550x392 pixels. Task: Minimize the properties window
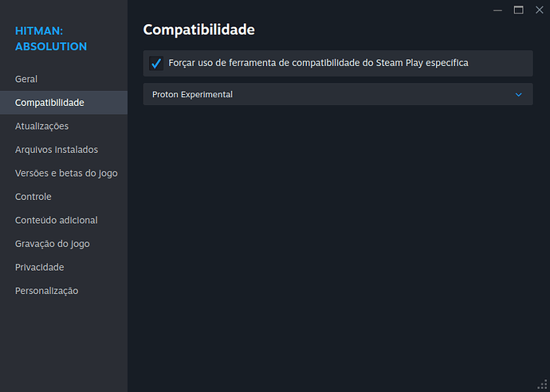point(497,10)
